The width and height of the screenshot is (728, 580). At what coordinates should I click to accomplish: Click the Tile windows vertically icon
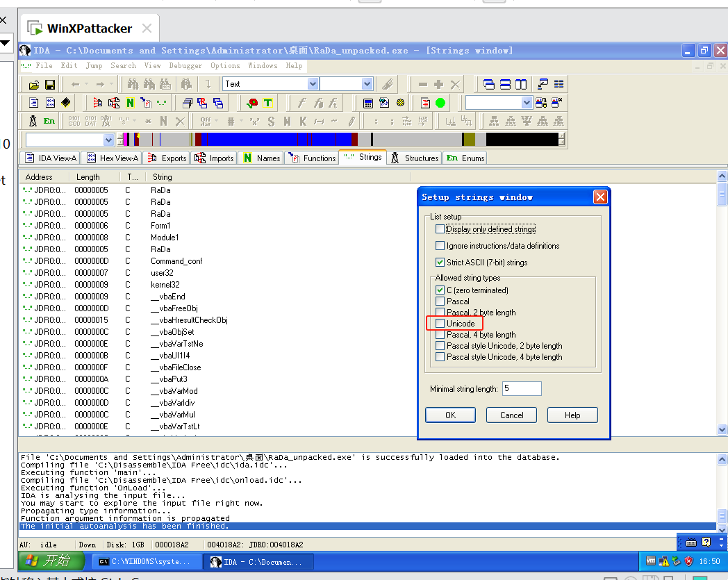pyautogui.click(x=521, y=84)
